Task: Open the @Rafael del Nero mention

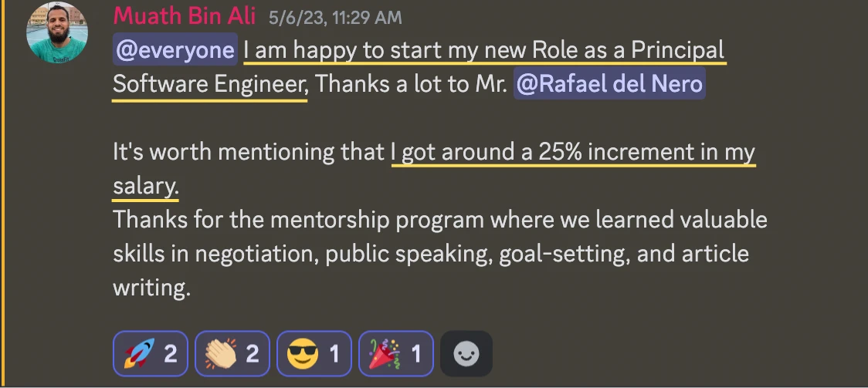Action: click(609, 84)
